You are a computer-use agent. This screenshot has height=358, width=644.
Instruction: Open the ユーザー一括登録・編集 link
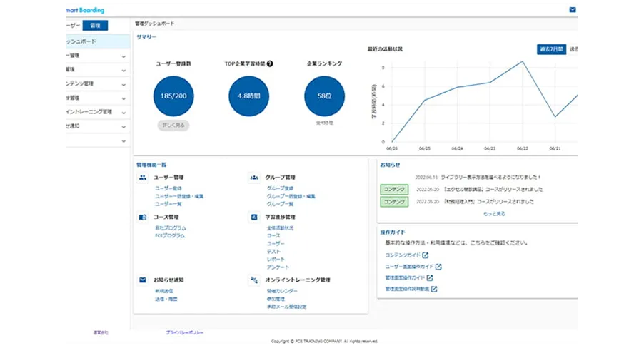click(x=179, y=196)
